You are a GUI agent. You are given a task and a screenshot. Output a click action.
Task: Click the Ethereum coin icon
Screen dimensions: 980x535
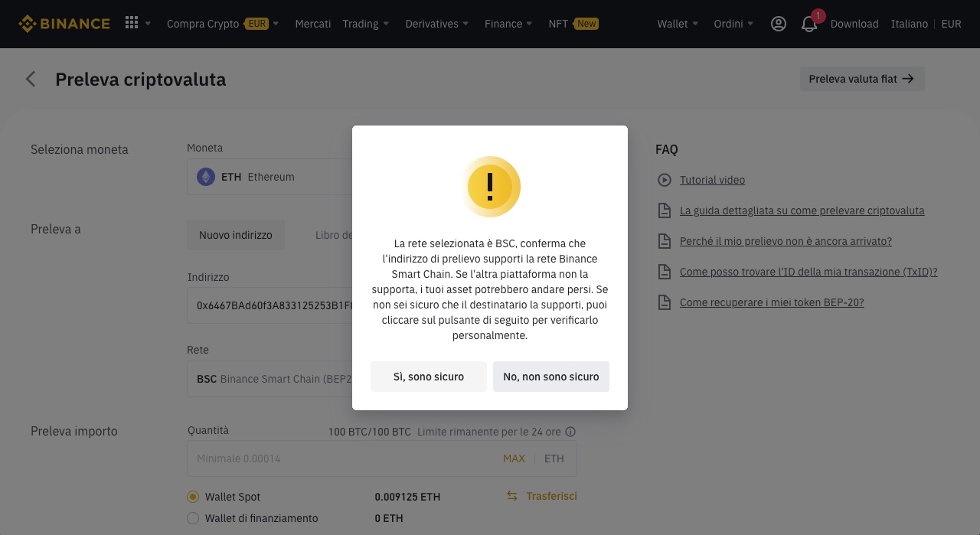pyautogui.click(x=206, y=177)
